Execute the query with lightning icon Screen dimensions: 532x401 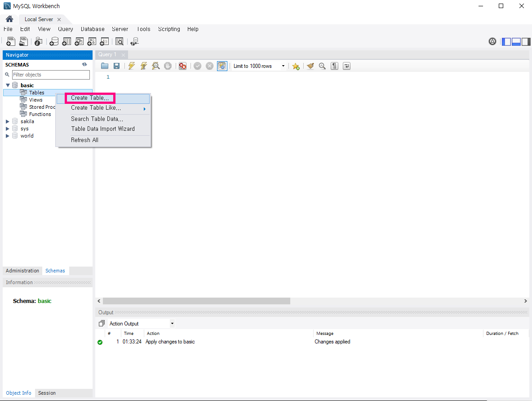click(x=132, y=66)
